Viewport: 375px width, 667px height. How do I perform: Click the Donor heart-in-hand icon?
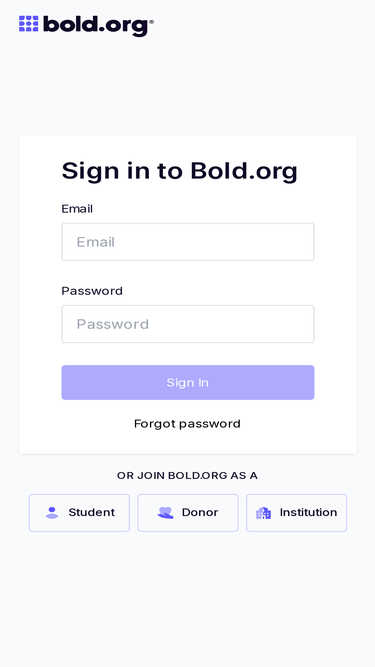[x=165, y=513]
